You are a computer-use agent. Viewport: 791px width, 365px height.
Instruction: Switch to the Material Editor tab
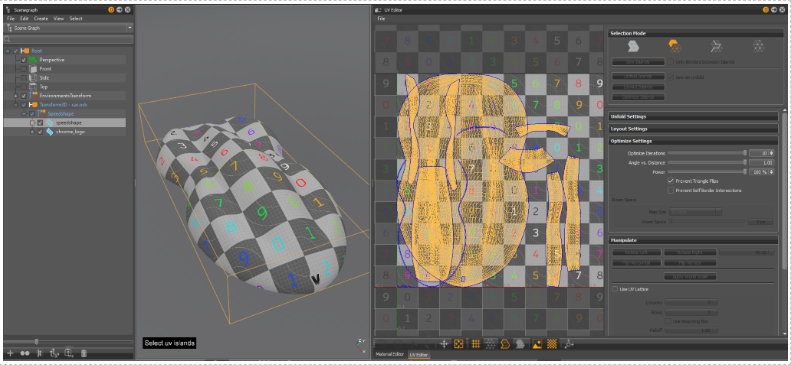389,355
